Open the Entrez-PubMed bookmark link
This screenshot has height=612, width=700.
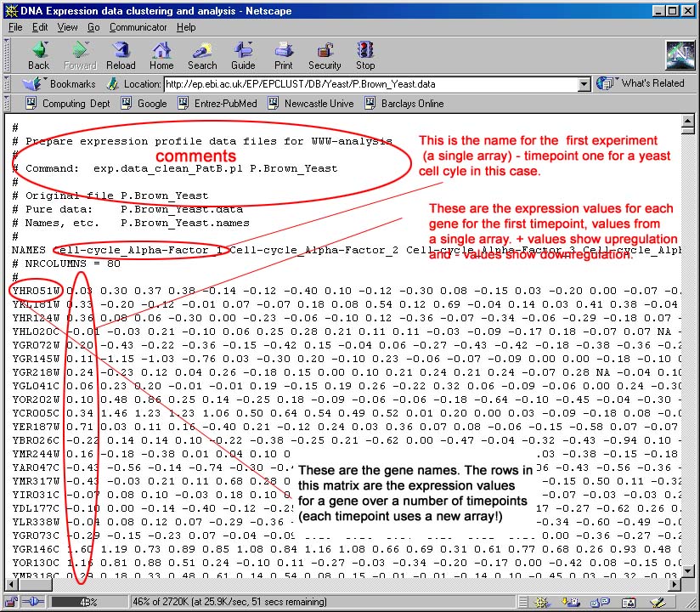pyautogui.click(x=217, y=104)
